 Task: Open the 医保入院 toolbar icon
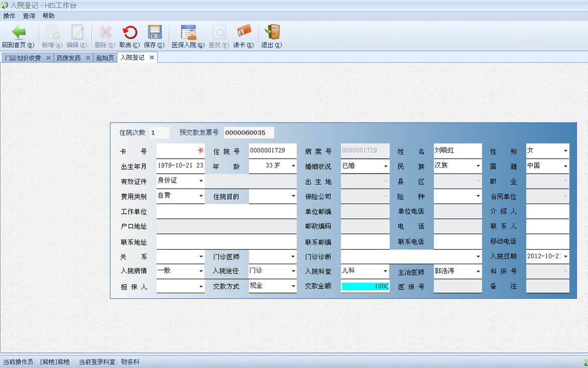tap(188, 32)
